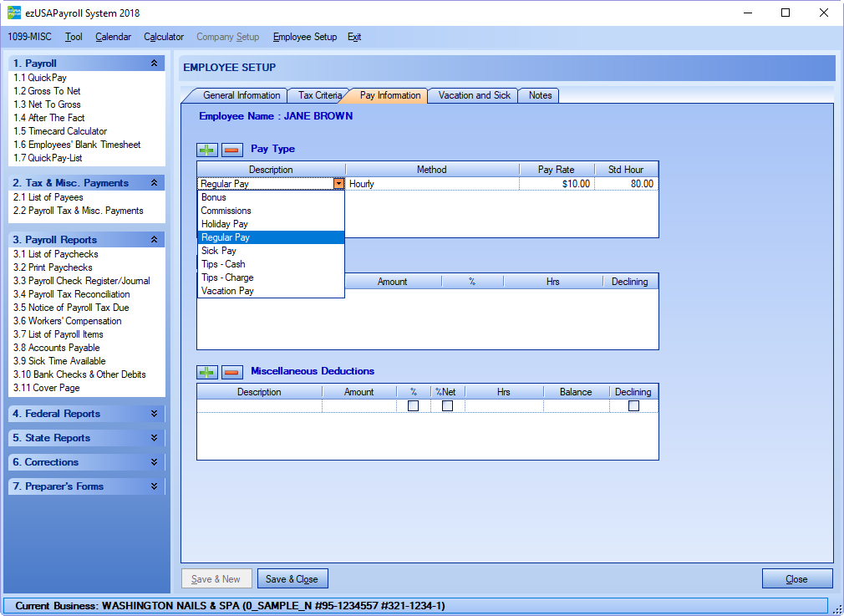
Task: Choose Vacation Pay from the dropdown list
Action: pyautogui.click(x=227, y=291)
